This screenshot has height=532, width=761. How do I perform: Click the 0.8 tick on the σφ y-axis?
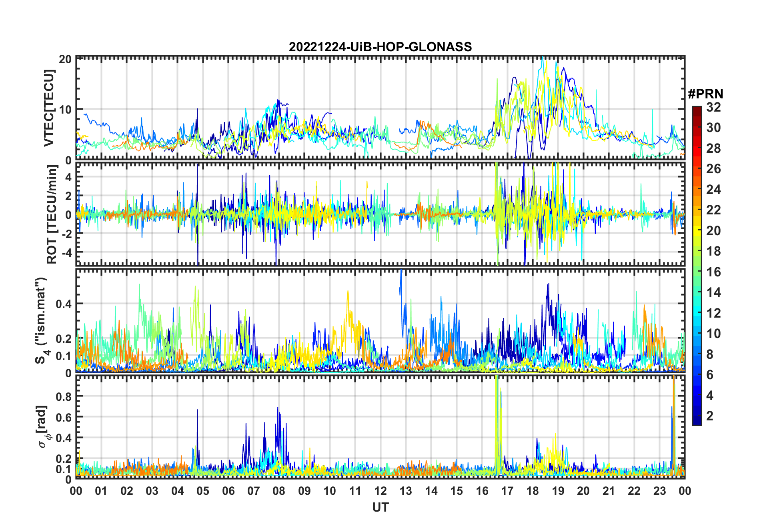63,396
